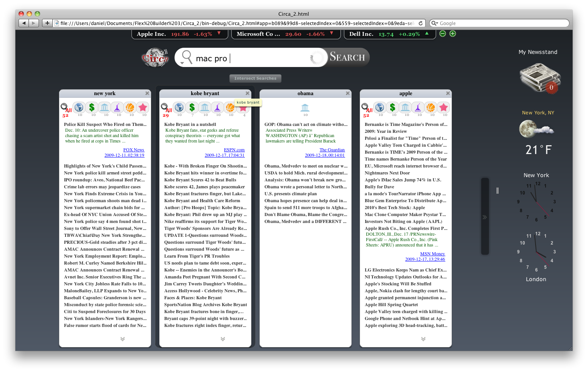Screen dimensions: 588x372
Task: Click politics building icon in obama panel
Action: coord(305,107)
